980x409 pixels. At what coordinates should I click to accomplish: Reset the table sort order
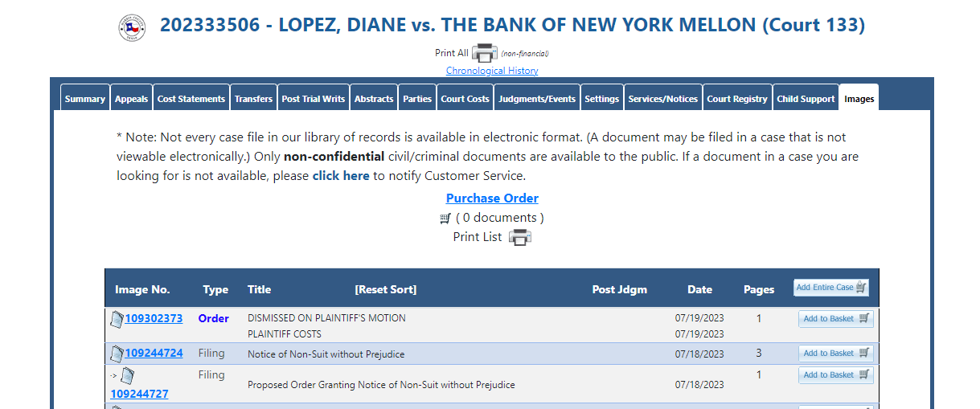[386, 289]
